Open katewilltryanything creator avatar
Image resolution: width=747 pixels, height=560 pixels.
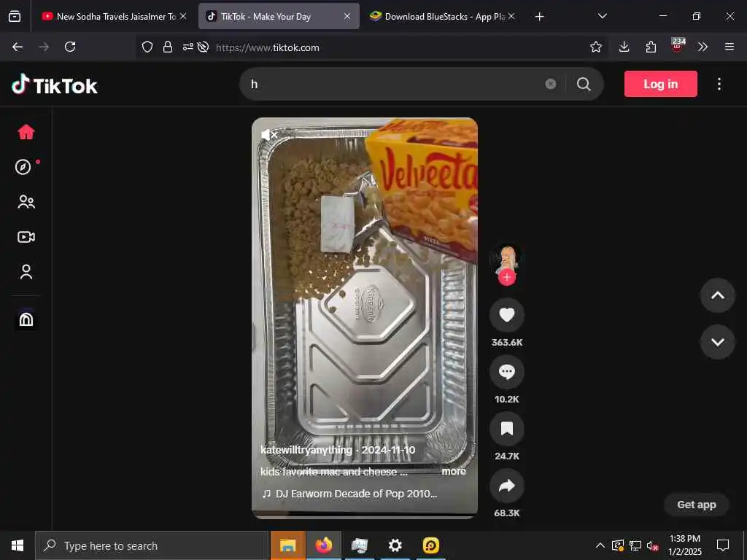[507, 260]
